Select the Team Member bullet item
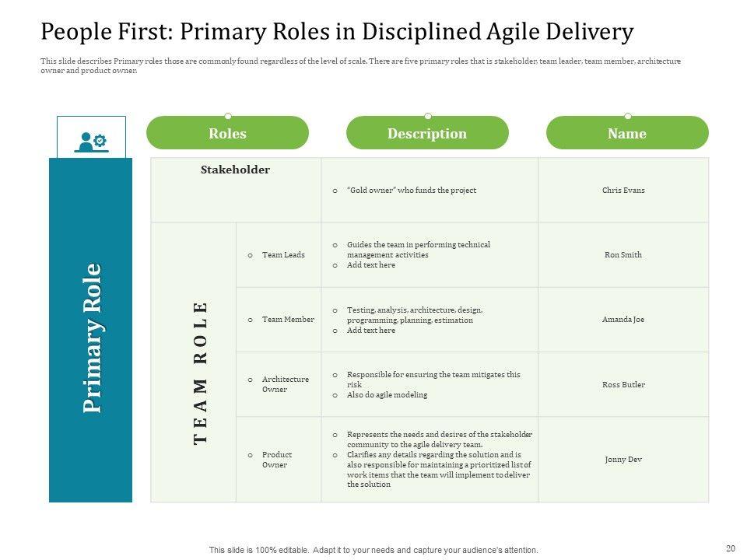The width and height of the screenshot is (747, 560). pos(288,320)
